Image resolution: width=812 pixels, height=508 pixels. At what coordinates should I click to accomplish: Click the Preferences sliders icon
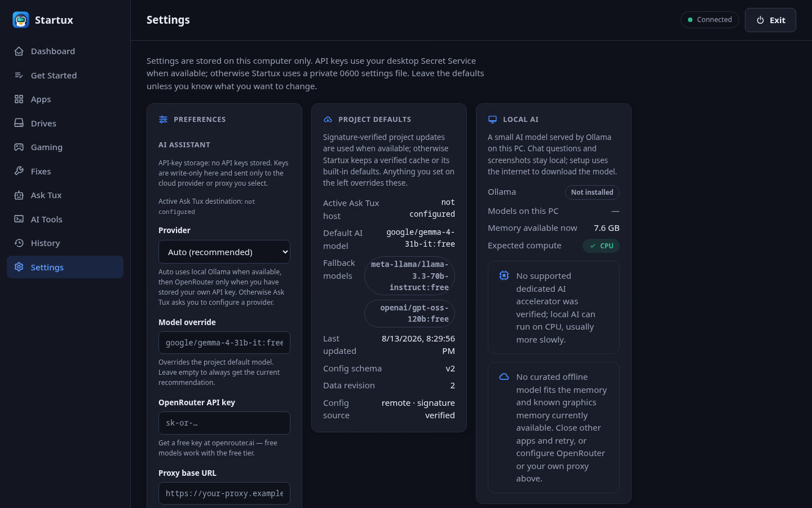pyautogui.click(x=164, y=120)
